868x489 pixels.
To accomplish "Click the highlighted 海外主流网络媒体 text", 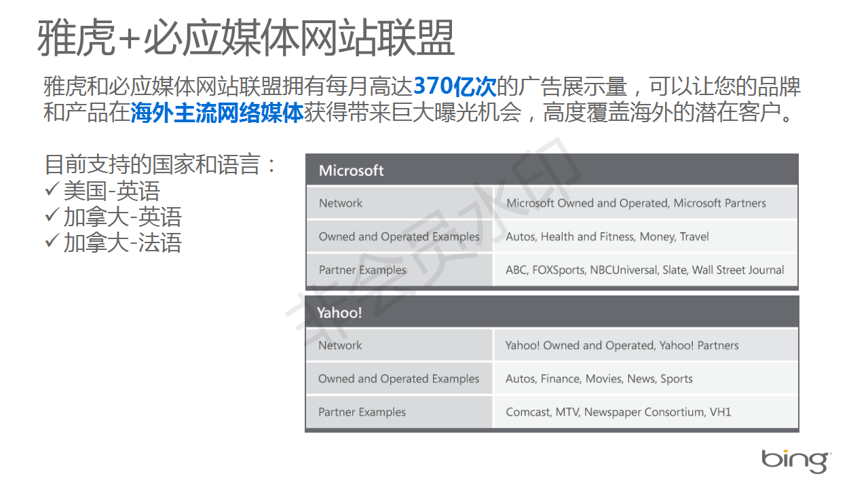I will coord(216,112).
